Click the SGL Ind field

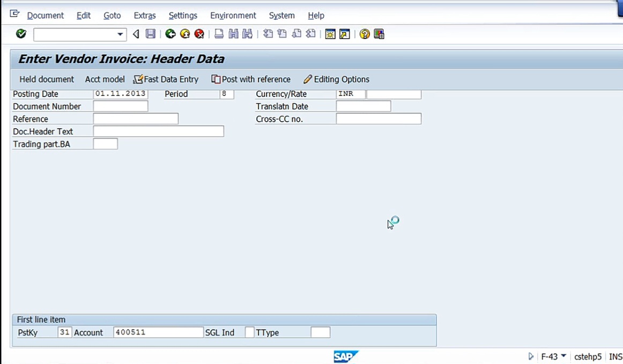(x=249, y=332)
